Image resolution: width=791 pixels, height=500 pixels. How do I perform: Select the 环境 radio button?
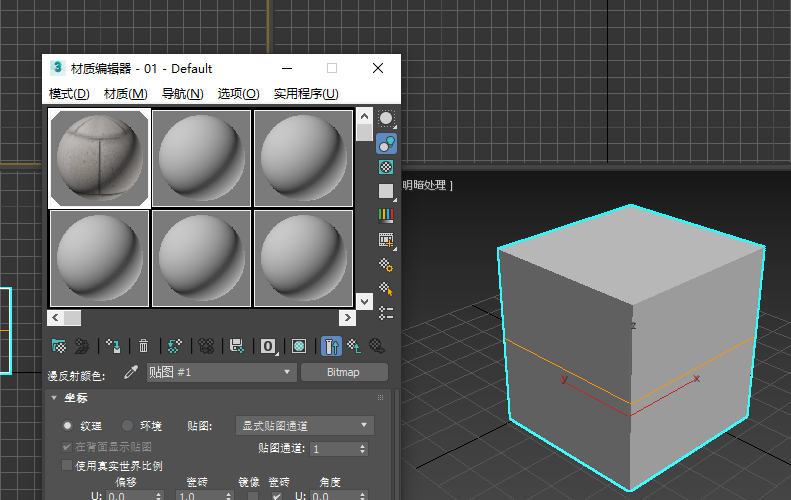127,425
